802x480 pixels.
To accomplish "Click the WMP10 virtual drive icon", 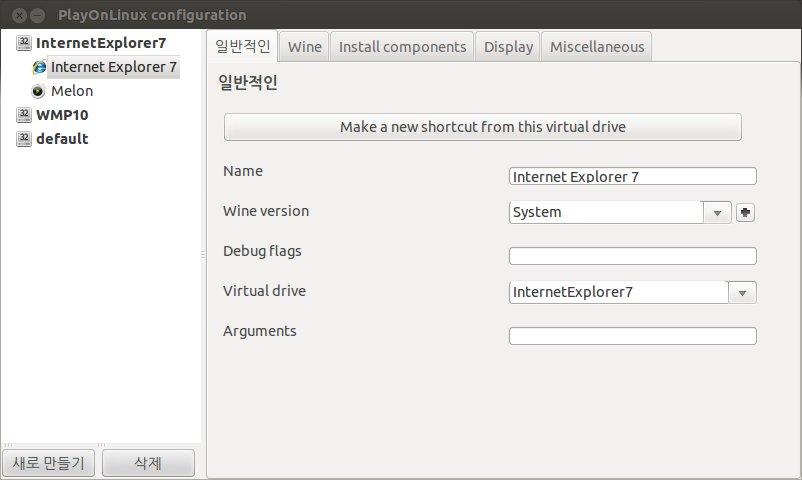I will point(24,115).
